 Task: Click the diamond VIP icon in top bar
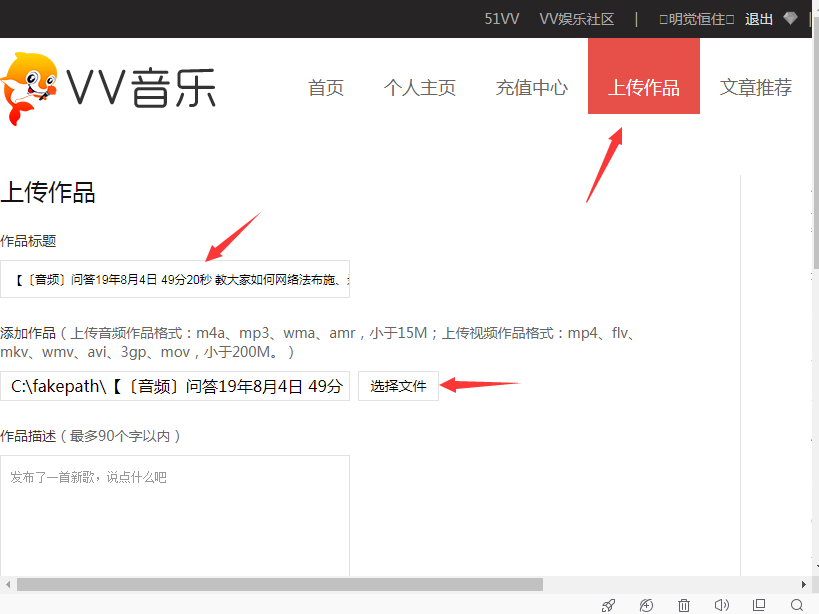[790, 19]
